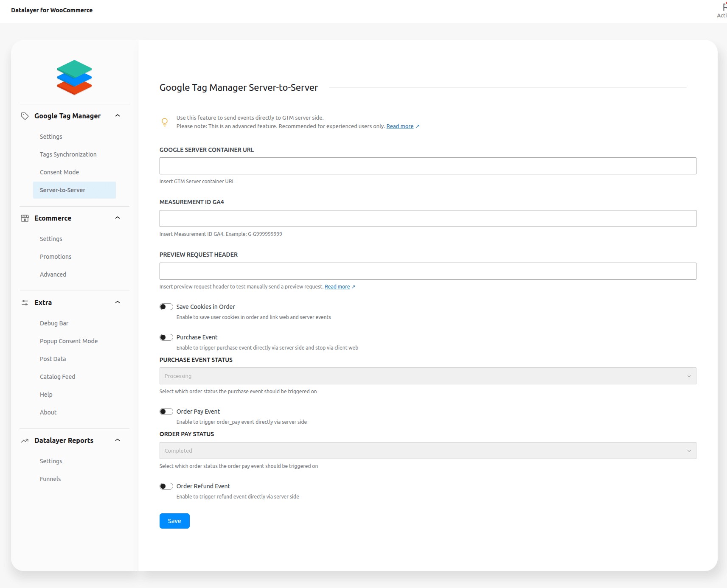This screenshot has width=727, height=588.
Task: Enable the Purchase Event toggle
Action: tap(166, 337)
